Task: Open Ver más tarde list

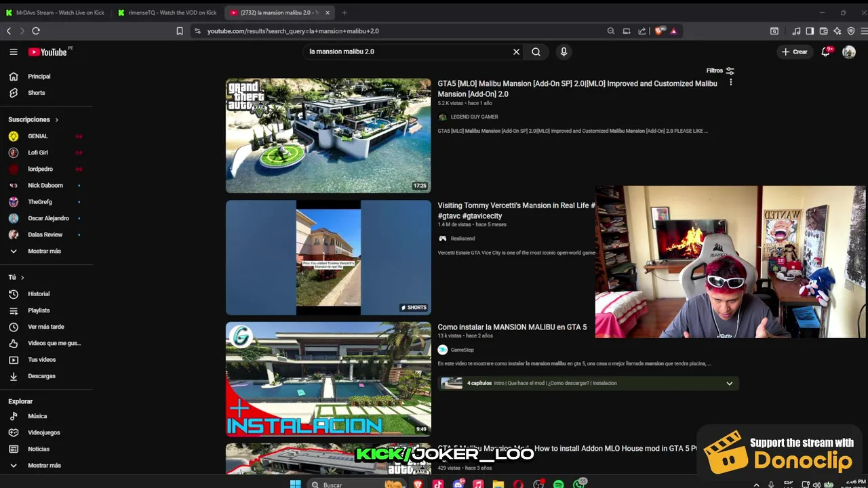Action: 46,327
